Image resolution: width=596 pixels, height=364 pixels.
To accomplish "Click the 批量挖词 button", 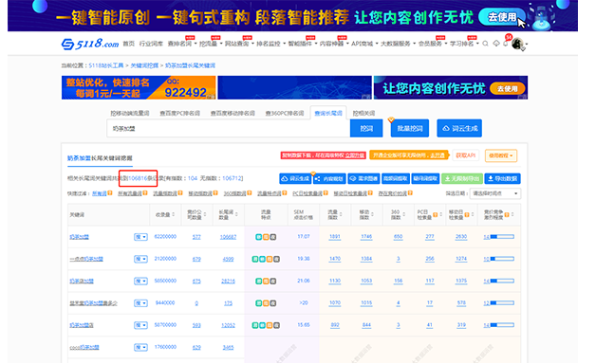I will point(410,128).
